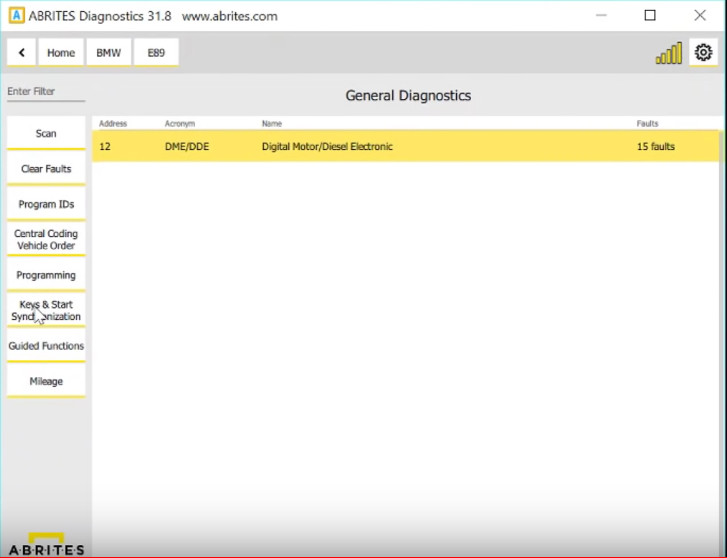The image size is (727, 558).
Task: Sort by Faults column header
Action: coord(647,123)
